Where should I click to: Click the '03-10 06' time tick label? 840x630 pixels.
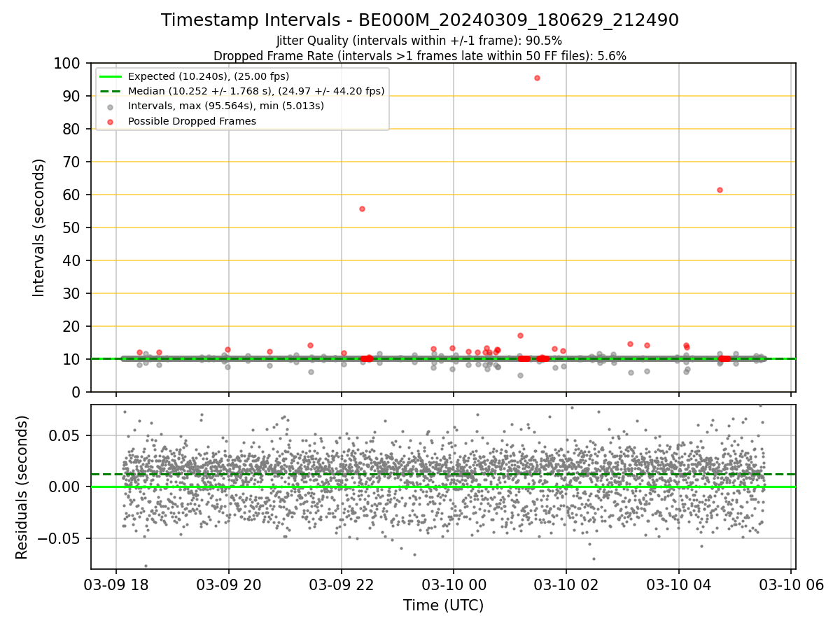pyautogui.click(x=791, y=585)
